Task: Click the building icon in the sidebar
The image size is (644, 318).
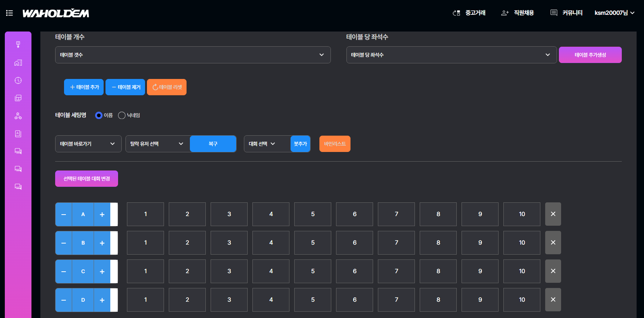Action: [18, 63]
